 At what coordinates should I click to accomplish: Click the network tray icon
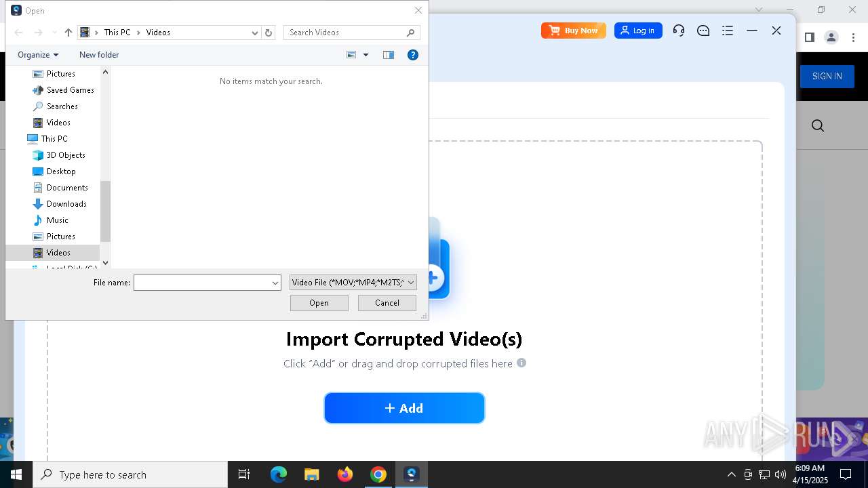(764, 474)
